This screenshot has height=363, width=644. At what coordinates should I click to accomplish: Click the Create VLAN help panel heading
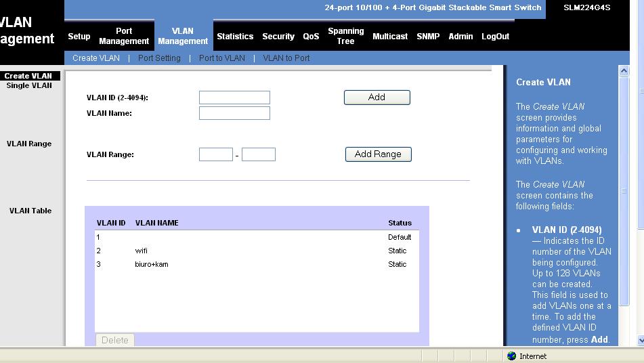543,82
